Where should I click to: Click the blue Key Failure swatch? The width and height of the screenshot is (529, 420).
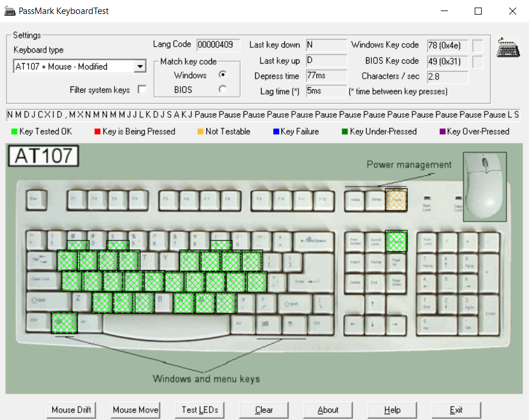[x=276, y=131]
